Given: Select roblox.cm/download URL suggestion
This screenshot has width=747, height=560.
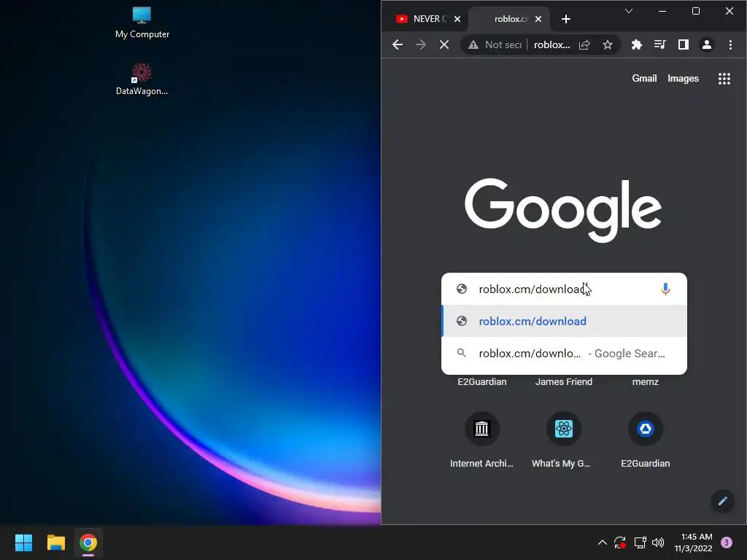Looking at the screenshot, I should tap(564, 321).
